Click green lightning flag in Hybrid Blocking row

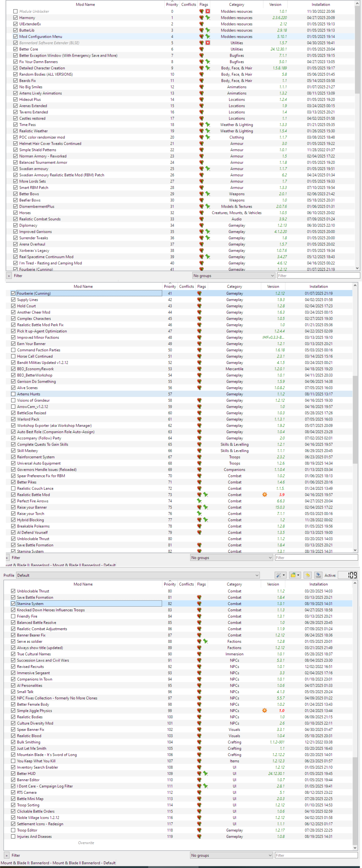[206, 520]
